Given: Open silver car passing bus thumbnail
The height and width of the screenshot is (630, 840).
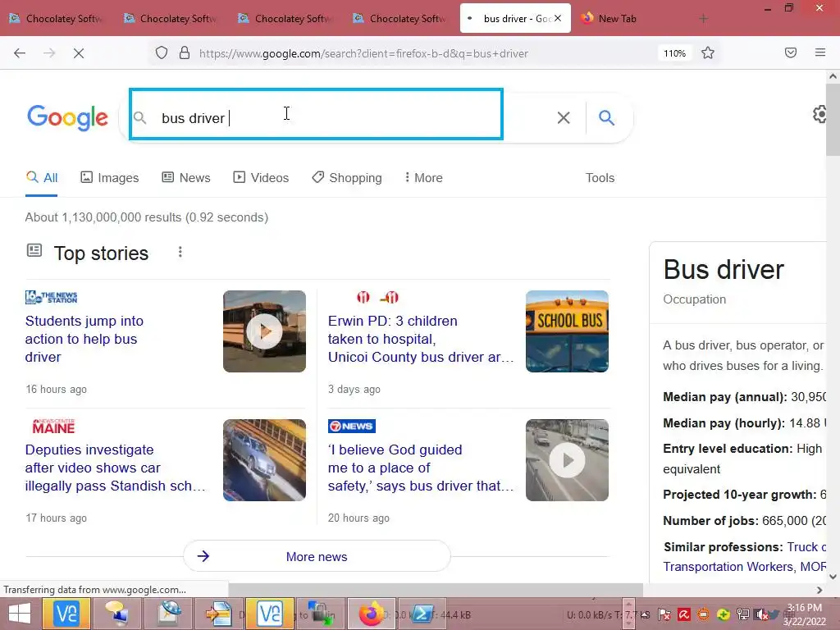Looking at the screenshot, I should pyautogui.click(x=265, y=460).
